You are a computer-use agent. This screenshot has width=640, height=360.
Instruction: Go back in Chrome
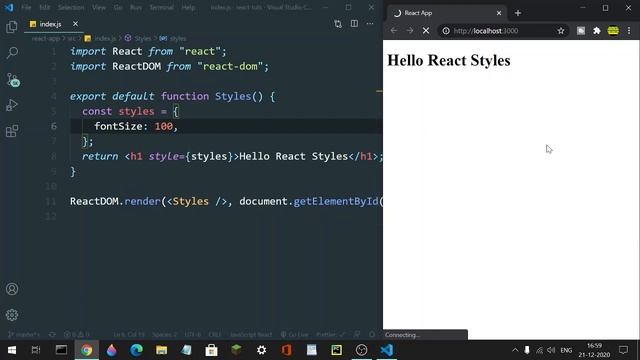tap(393, 31)
